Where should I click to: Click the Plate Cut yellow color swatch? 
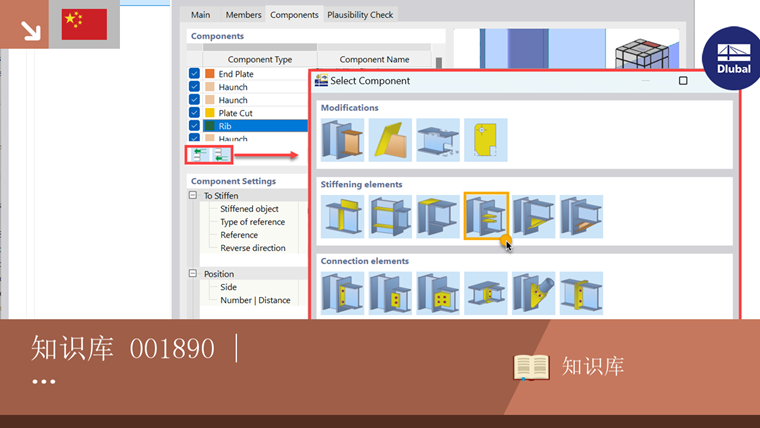click(210, 113)
